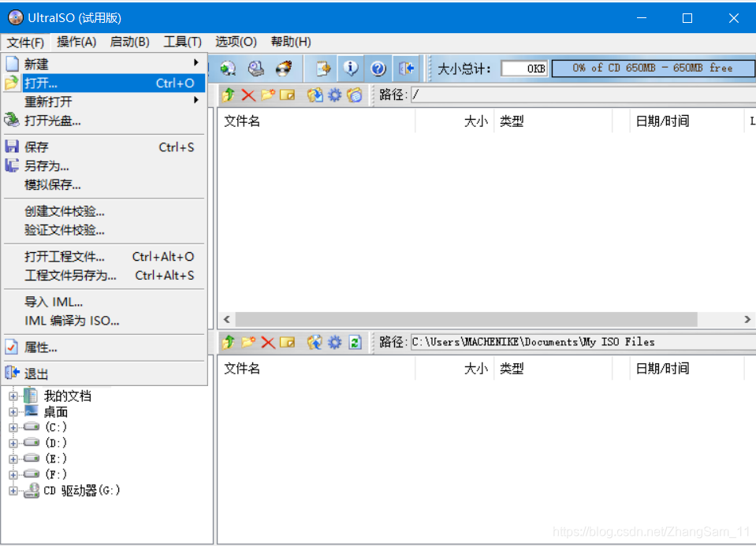756x546 pixels.
Task: Expand the 桌面 tree node
Action: click(13, 412)
